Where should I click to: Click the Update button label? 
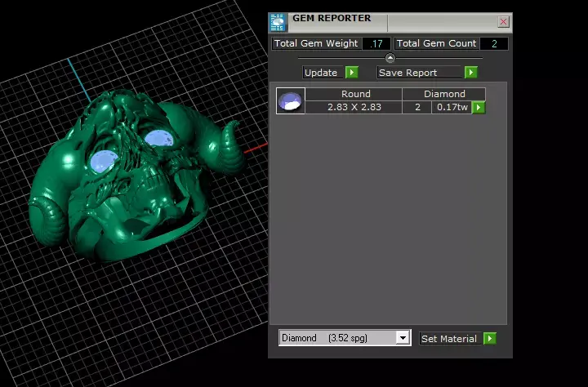pyautogui.click(x=321, y=73)
